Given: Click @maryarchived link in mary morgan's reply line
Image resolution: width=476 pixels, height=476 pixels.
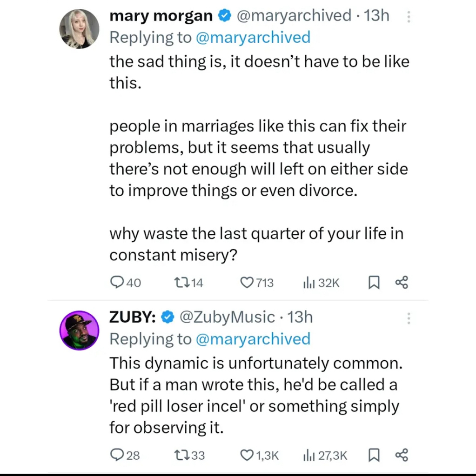Looking at the screenshot, I should (x=253, y=37).
